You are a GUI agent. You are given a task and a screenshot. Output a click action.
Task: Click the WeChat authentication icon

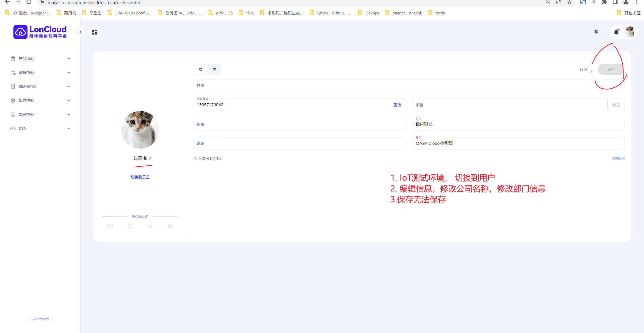150,226
